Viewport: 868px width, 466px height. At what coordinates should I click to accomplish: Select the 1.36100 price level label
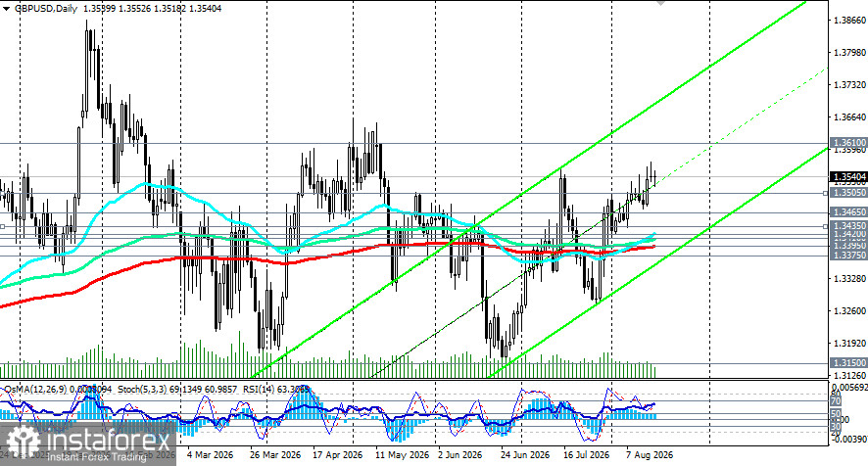coord(848,143)
